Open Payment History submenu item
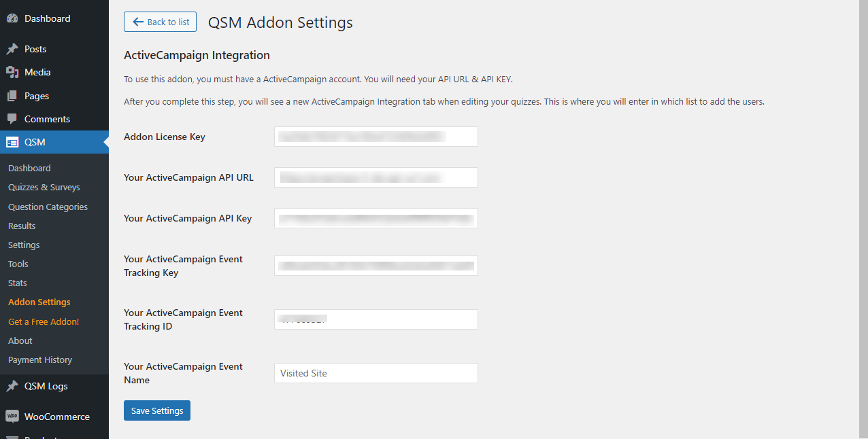Image resolution: width=868 pixels, height=439 pixels. 40,359
